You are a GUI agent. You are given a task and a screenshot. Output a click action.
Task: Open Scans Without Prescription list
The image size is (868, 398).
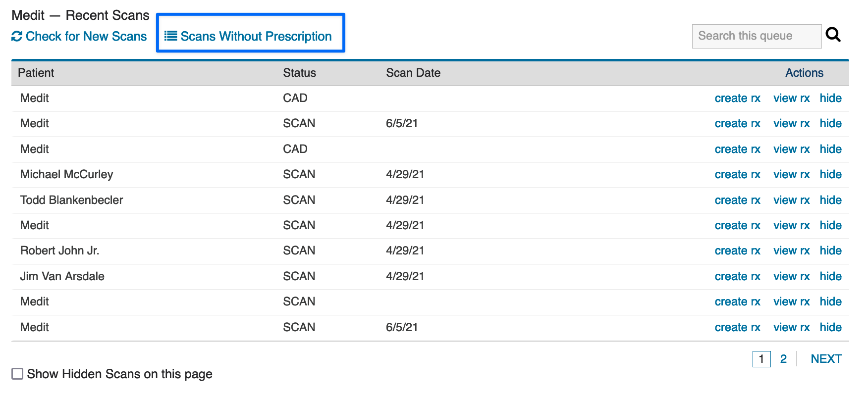coord(248,36)
